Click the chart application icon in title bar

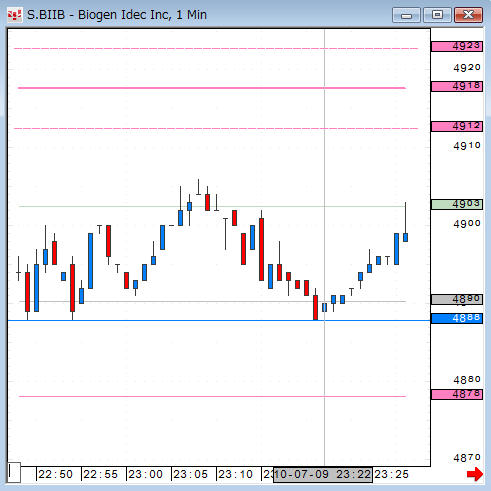(15, 15)
